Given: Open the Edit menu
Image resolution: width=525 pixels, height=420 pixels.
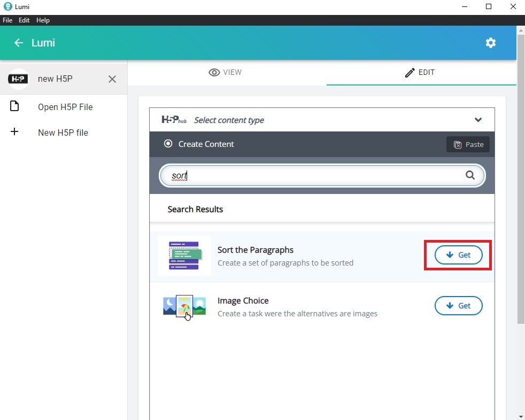Looking at the screenshot, I should click(x=24, y=20).
